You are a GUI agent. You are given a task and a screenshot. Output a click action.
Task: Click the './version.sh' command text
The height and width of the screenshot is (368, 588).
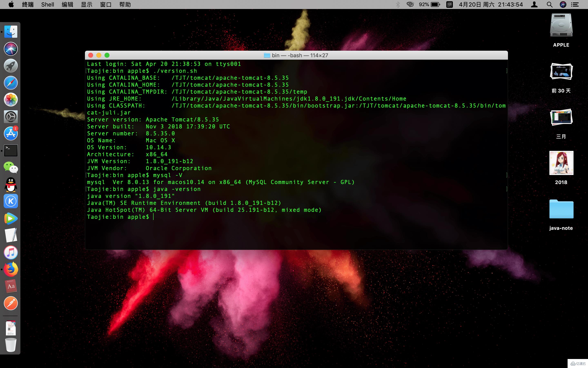pos(175,71)
